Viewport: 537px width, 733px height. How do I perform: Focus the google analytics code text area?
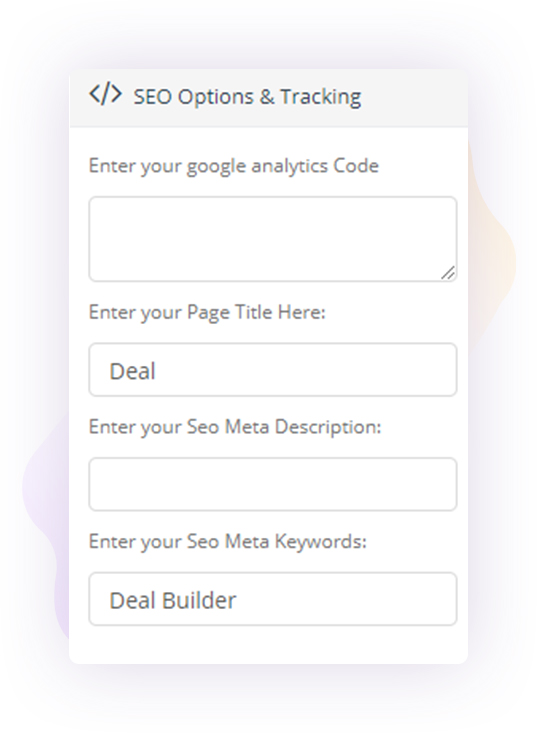(x=272, y=239)
